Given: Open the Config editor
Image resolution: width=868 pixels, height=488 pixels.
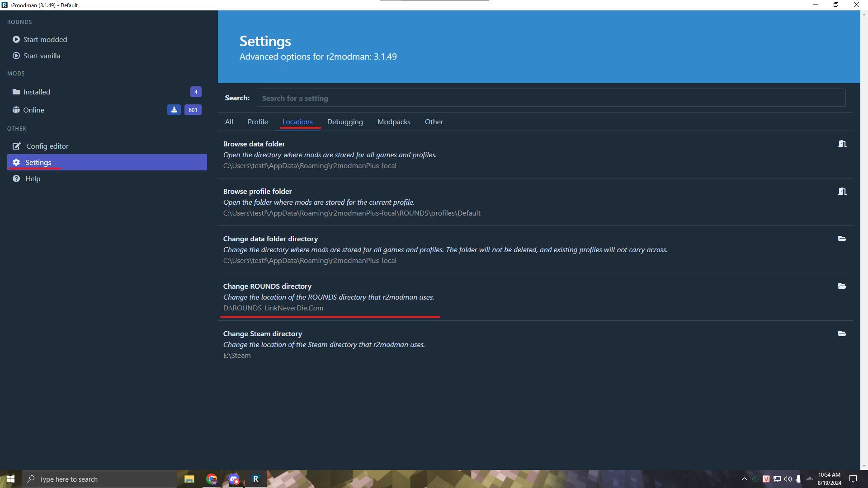Looking at the screenshot, I should [47, 146].
